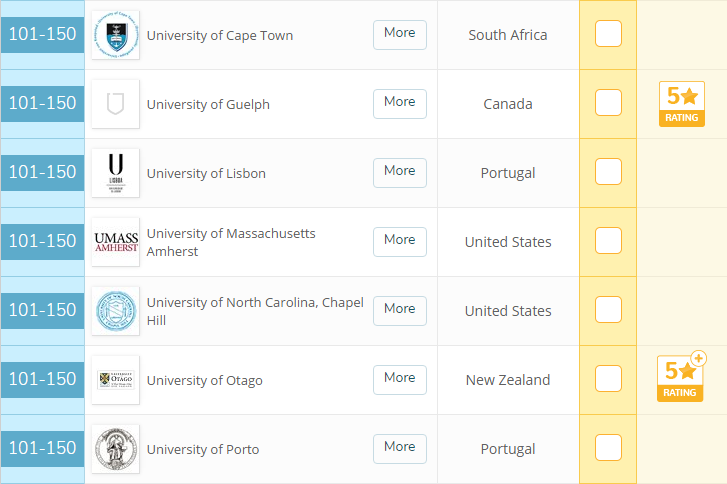The image size is (727, 484).
Task: Click the UMass Amherst logo
Action: pyautogui.click(x=115, y=242)
